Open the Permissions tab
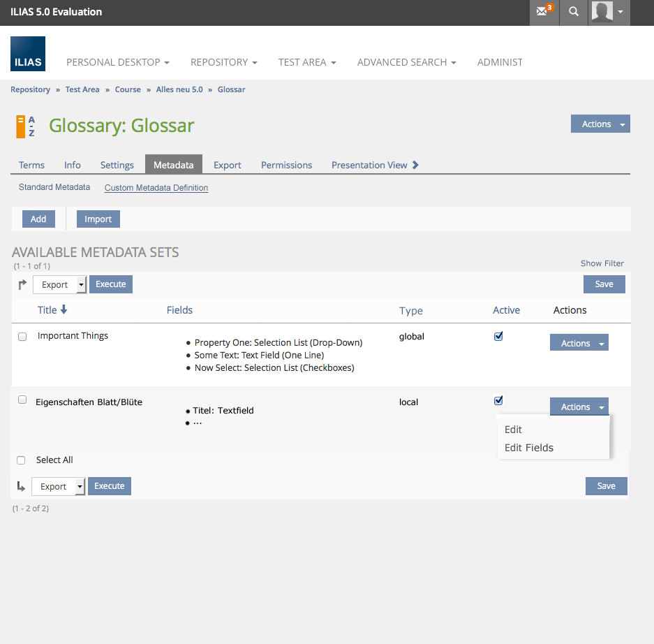 pyautogui.click(x=287, y=165)
